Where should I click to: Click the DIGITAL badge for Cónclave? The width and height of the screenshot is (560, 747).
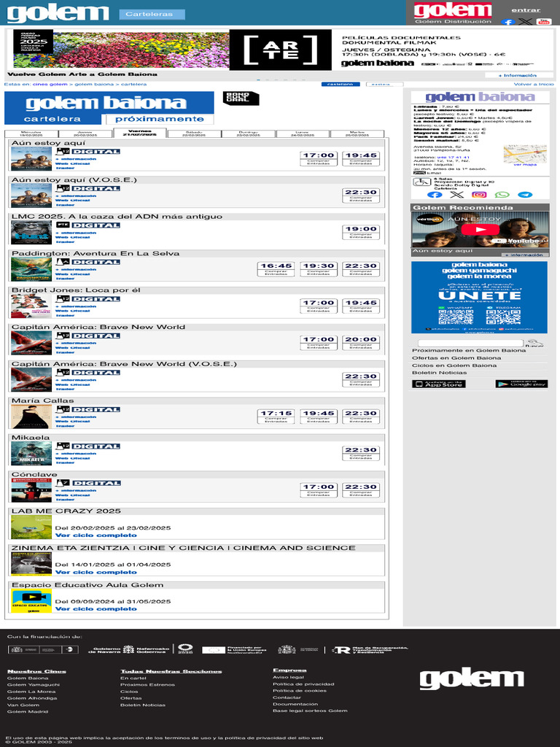(96, 483)
